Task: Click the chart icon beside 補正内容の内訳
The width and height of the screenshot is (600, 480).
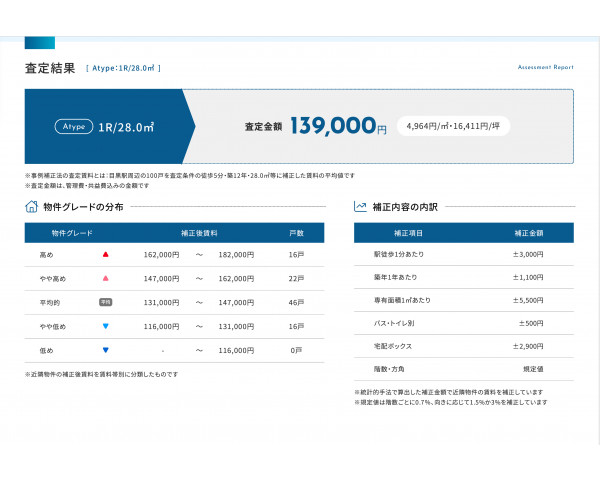Action: (360, 207)
